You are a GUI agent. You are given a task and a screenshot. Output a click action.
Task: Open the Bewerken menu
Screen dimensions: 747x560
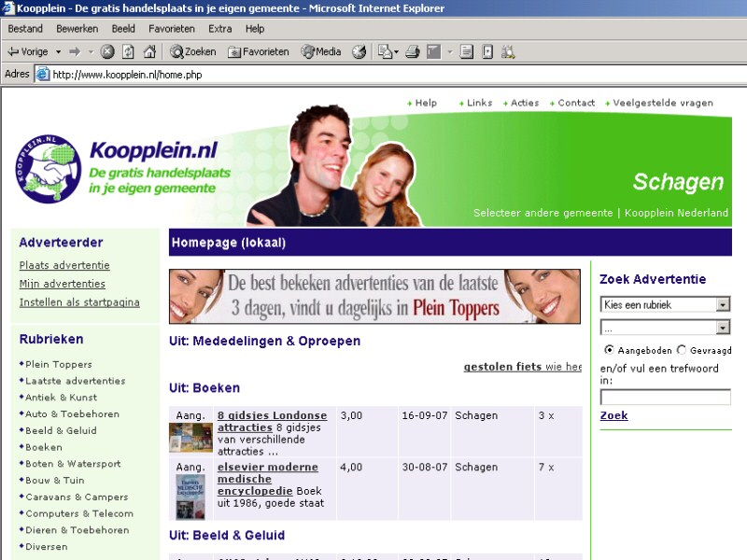click(78, 29)
